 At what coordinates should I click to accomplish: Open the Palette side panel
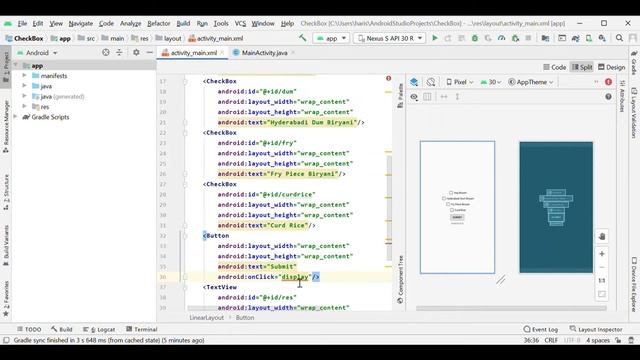(400, 96)
